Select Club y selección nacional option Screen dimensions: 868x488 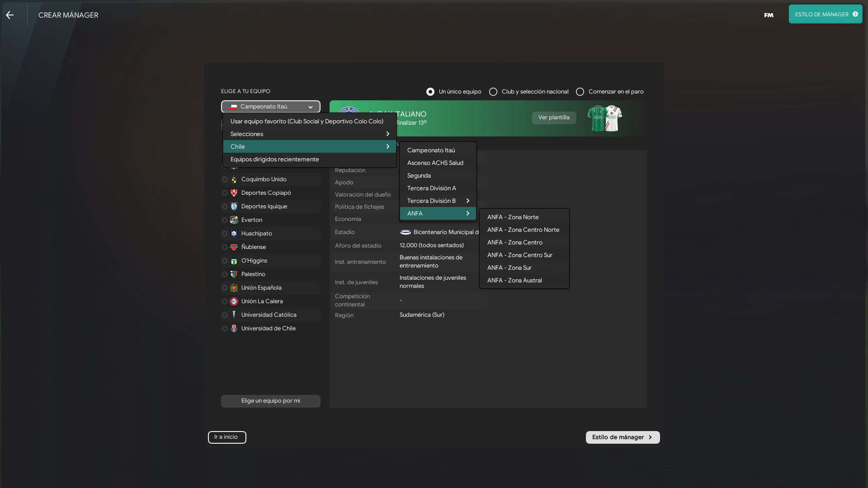(493, 92)
